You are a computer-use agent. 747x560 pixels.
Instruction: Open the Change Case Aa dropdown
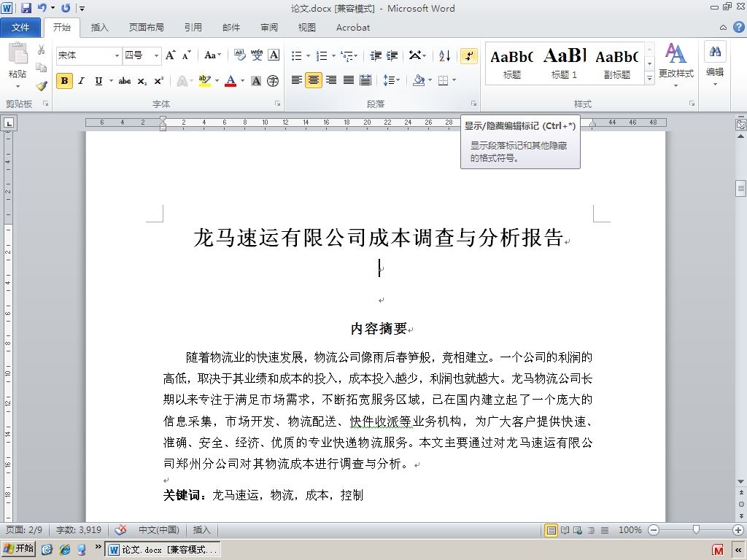(212, 55)
